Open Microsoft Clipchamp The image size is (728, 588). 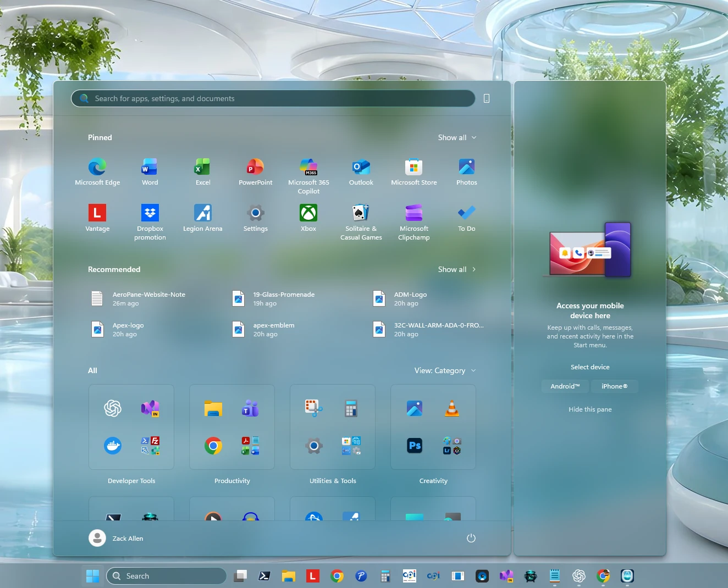click(413, 222)
